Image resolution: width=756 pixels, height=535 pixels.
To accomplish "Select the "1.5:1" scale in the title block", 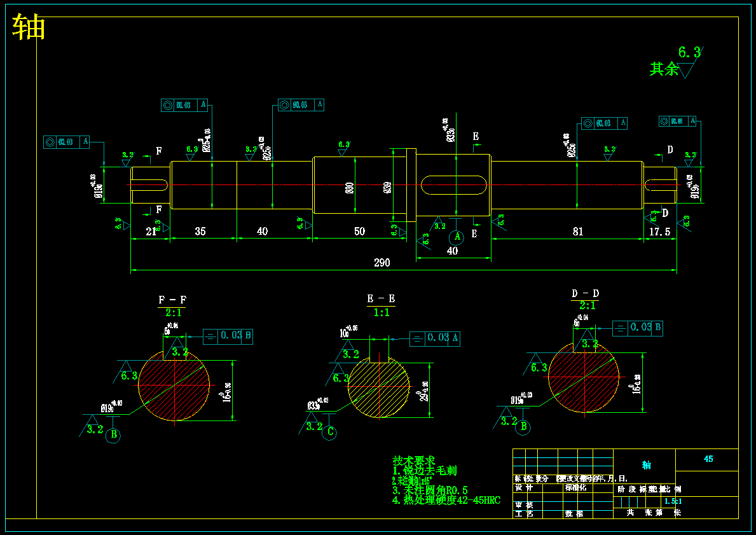I will click(x=673, y=502).
